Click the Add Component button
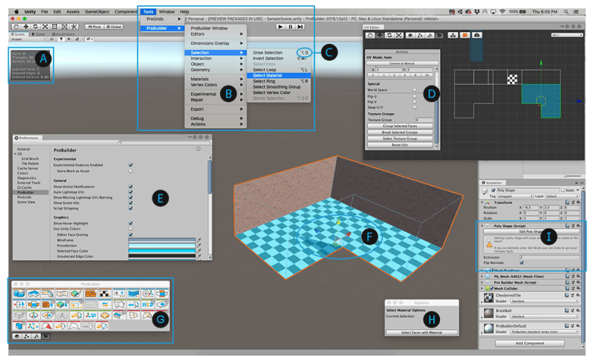This screenshot has width=594, height=364. tap(530, 343)
